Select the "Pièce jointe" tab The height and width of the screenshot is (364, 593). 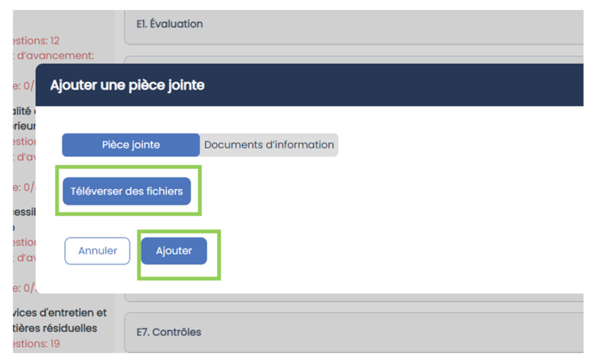tap(130, 145)
